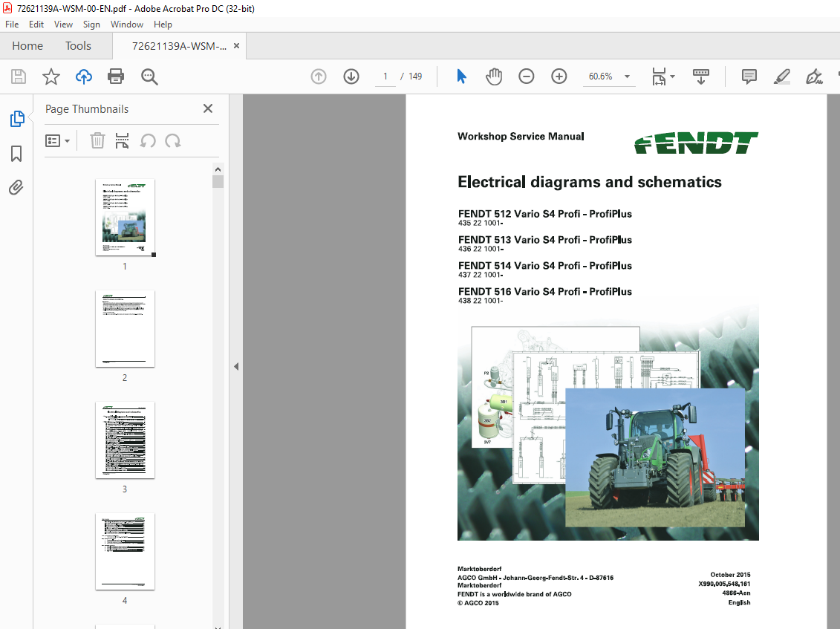Screen dimensions: 840x629
Task: Open the Find text magnifier
Action: click(x=149, y=76)
